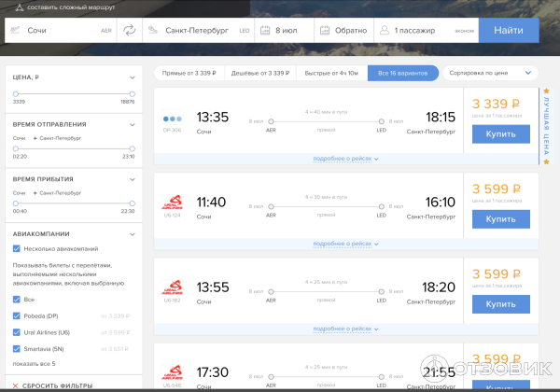Collapse Время отправления filter section
This screenshot has width=560, height=392.
(x=133, y=124)
